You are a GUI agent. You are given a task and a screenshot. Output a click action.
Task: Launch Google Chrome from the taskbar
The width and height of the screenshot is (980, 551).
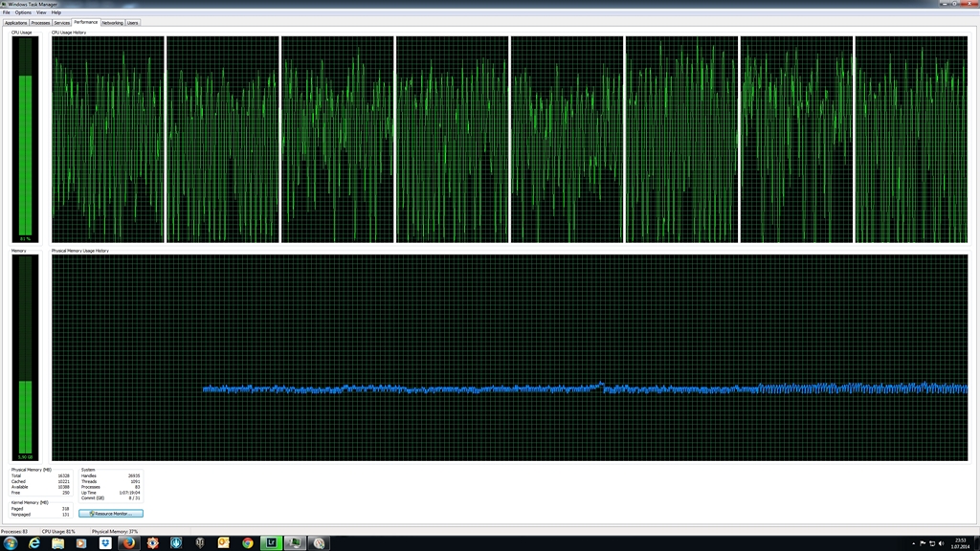[x=248, y=543]
